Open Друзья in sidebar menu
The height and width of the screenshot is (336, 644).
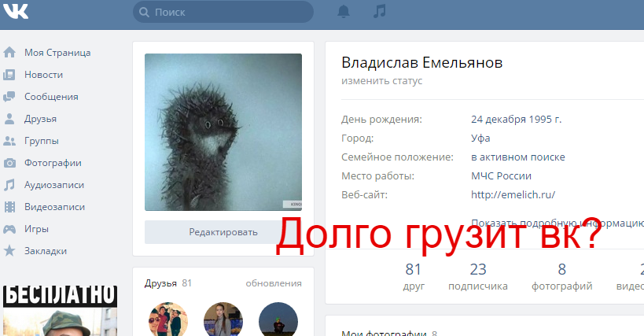pyautogui.click(x=40, y=119)
